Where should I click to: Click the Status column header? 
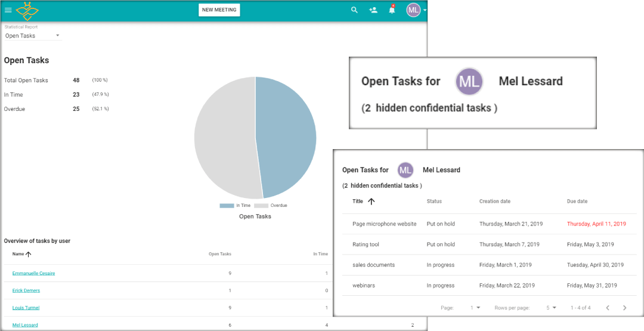pyautogui.click(x=434, y=201)
